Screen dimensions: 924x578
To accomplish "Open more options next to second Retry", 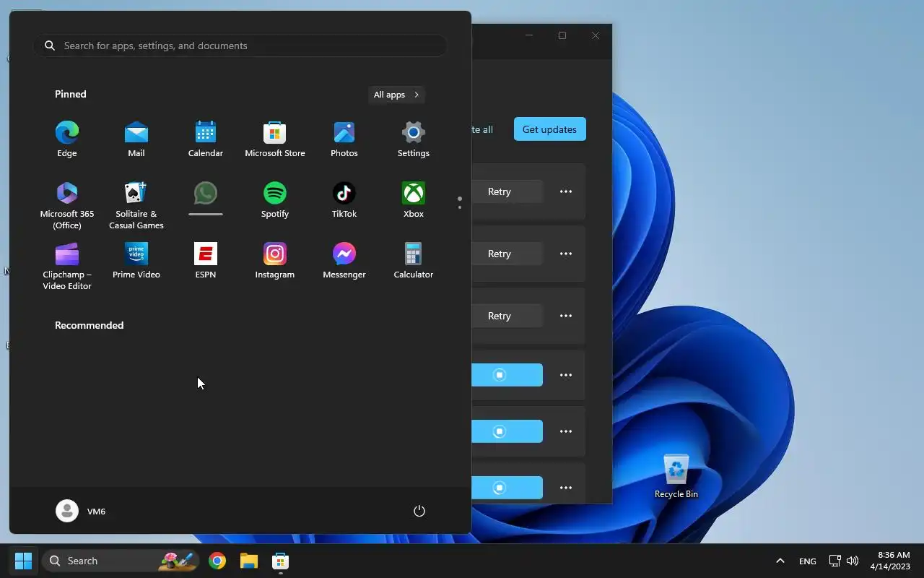I will pyautogui.click(x=566, y=254).
